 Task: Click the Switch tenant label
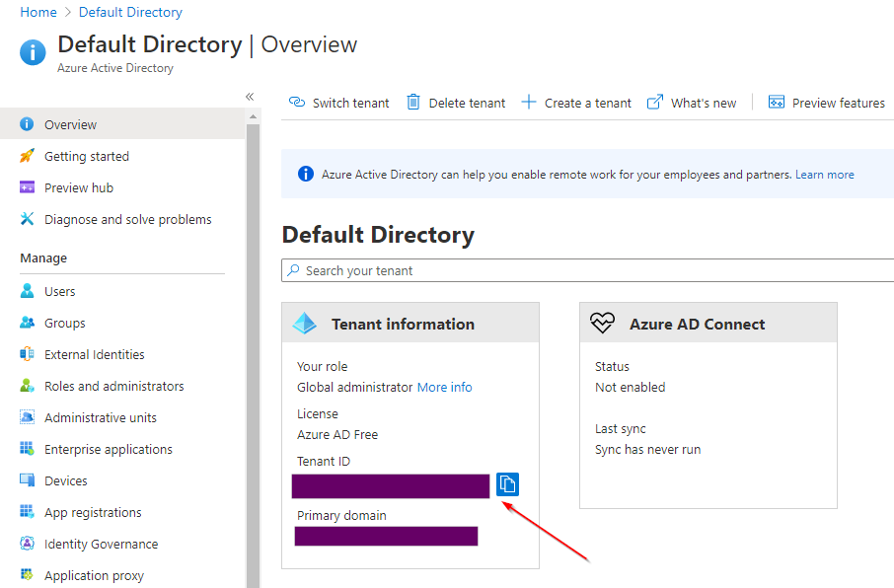(350, 104)
